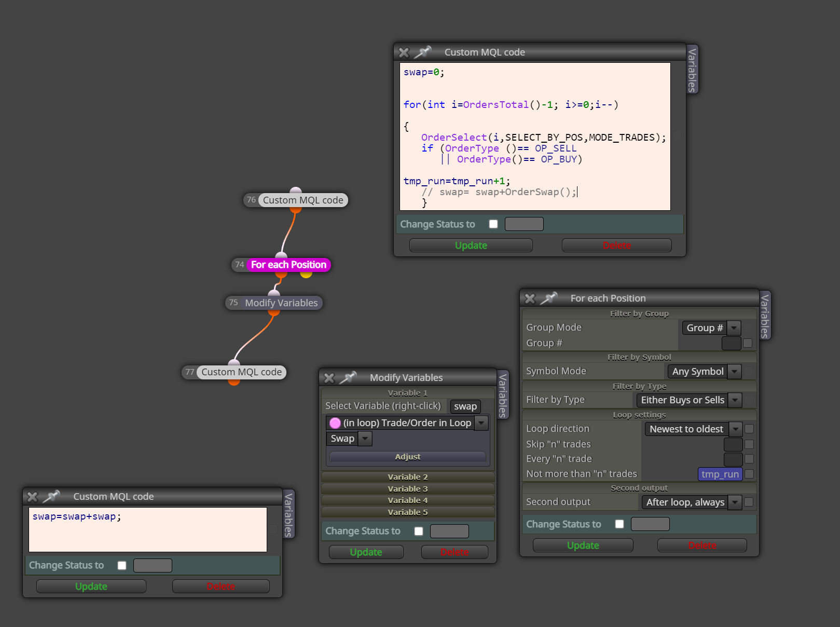Click the tmp_run value field
The image size is (840, 627).
[x=720, y=474]
